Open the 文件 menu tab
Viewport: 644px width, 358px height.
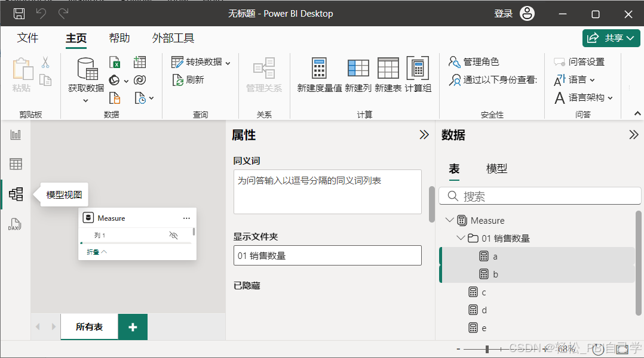click(x=27, y=38)
